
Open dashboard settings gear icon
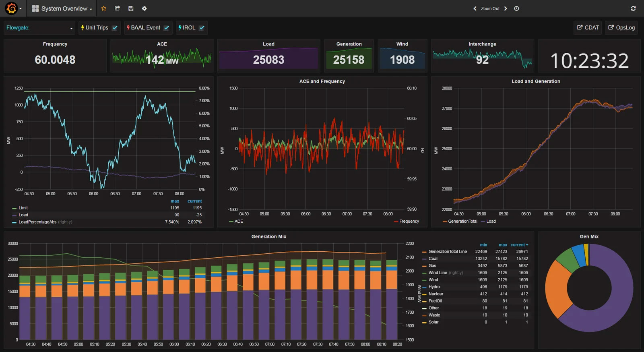pos(144,8)
